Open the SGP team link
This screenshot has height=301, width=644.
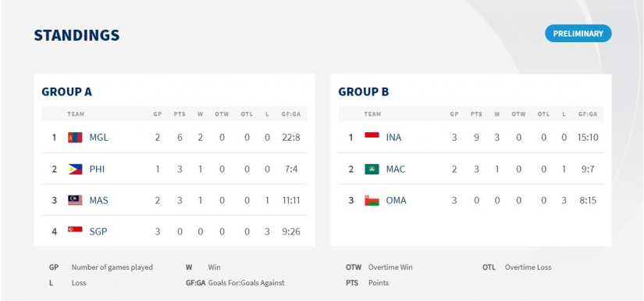pyautogui.click(x=98, y=231)
